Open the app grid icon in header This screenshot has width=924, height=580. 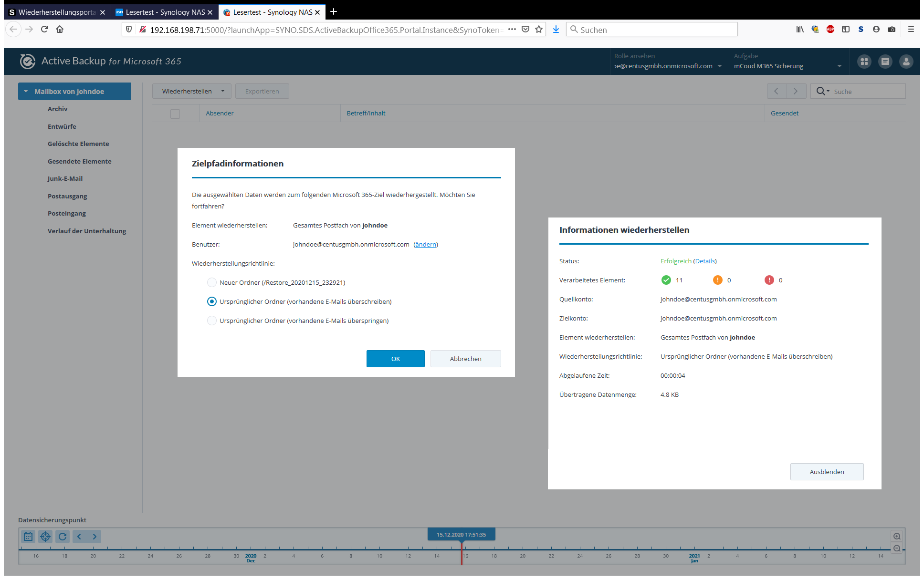tap(864, 62)
